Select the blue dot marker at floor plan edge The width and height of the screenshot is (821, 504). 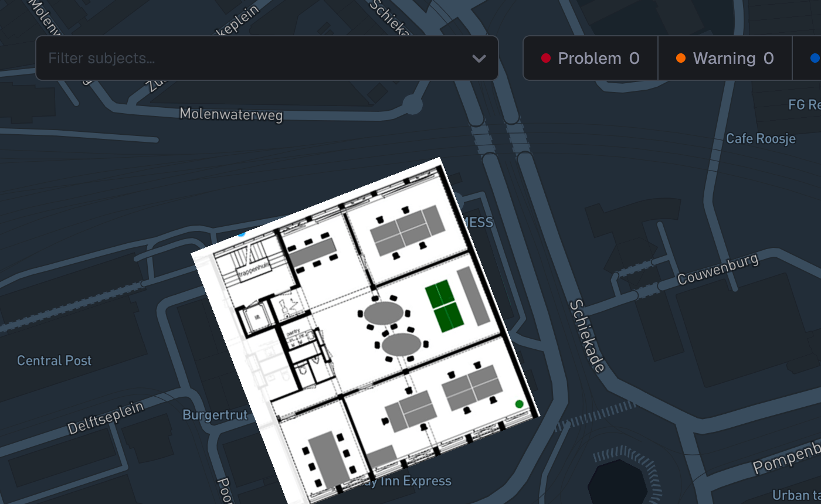tap(241, 233)
